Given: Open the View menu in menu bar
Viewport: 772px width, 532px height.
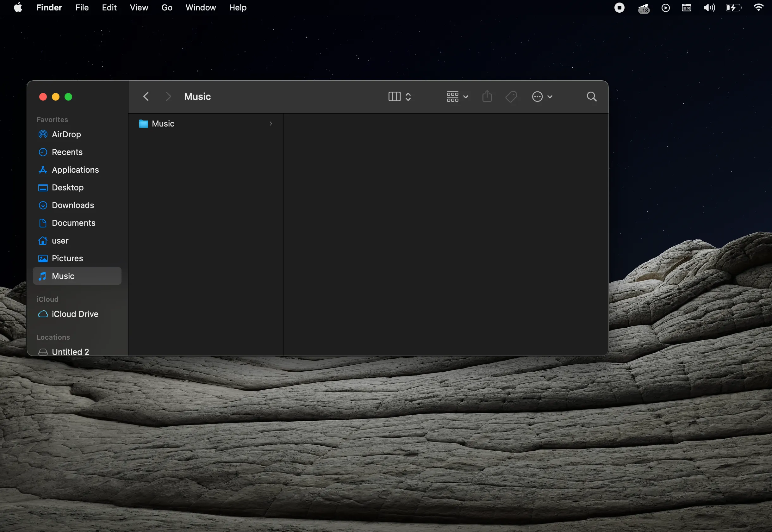Looking at the screenshot, I should pos(139,8).
